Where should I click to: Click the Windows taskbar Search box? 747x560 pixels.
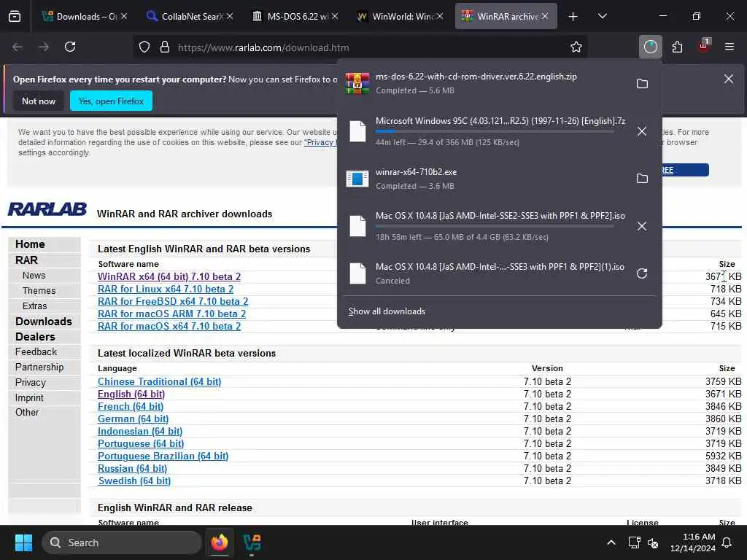(x=122, y=542)
